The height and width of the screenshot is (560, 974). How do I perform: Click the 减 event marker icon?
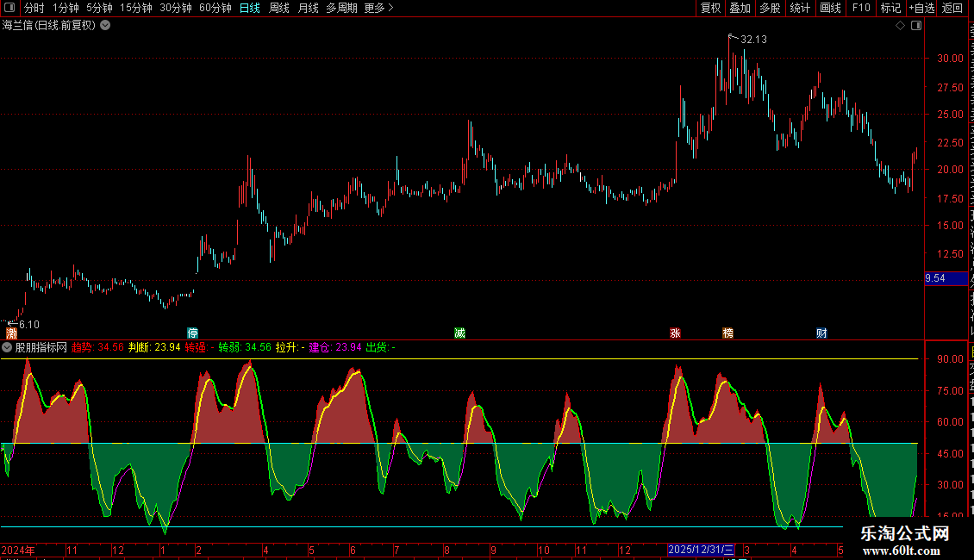(459, 333)
